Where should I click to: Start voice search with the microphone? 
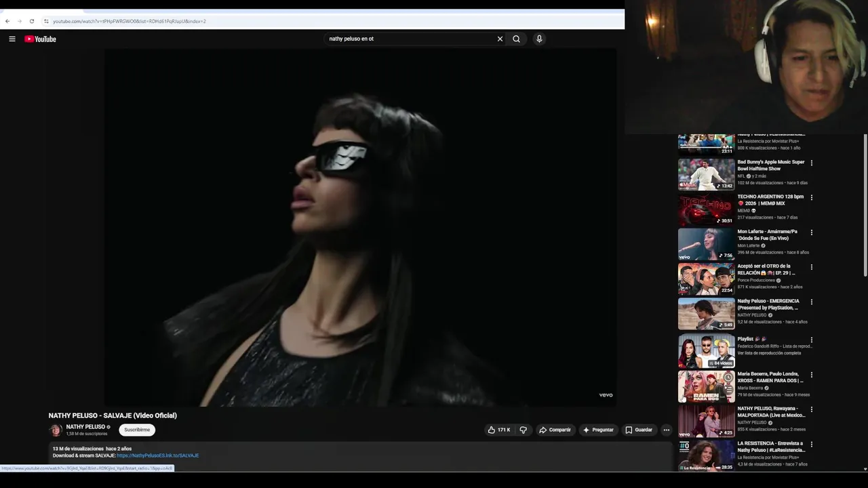(539, 39)
